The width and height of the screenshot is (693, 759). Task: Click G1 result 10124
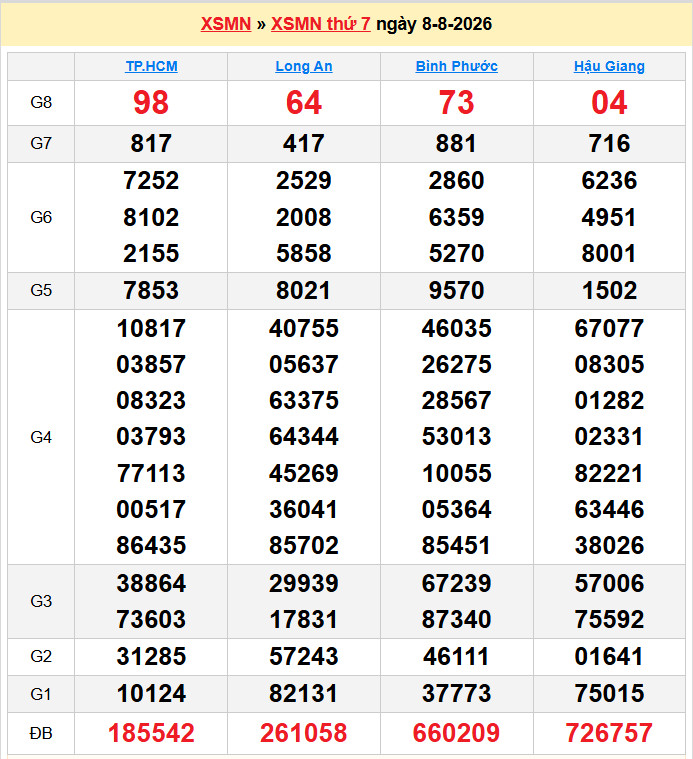click(x=151, y=694)
